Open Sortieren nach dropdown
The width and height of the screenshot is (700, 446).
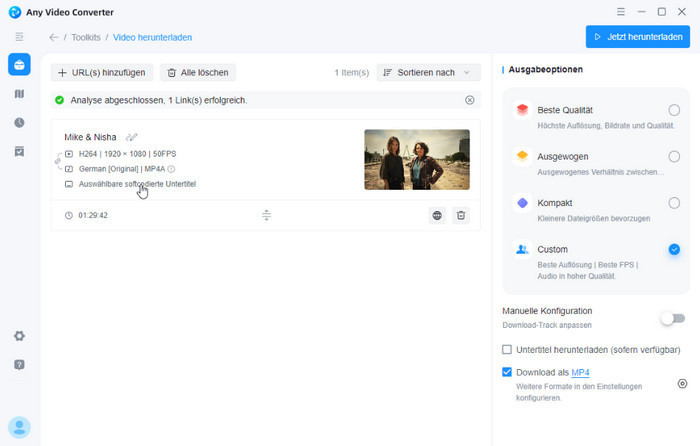click(x=429, y=72)
